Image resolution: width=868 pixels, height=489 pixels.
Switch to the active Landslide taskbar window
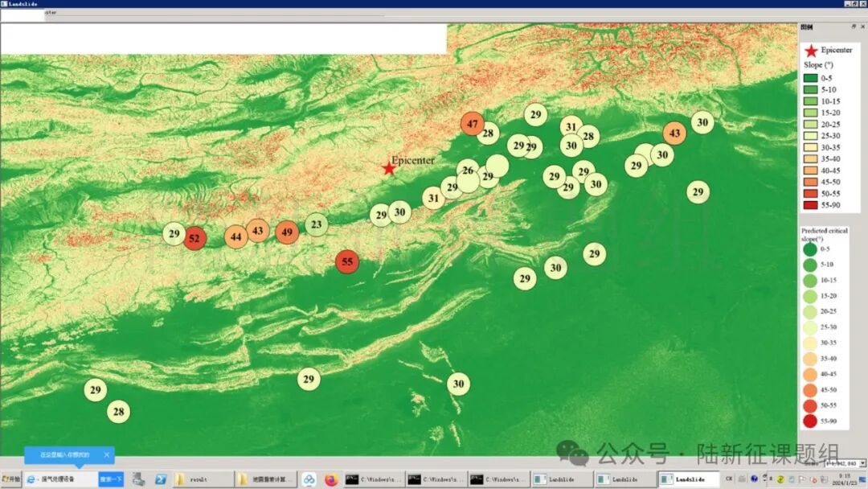(688, 479)
